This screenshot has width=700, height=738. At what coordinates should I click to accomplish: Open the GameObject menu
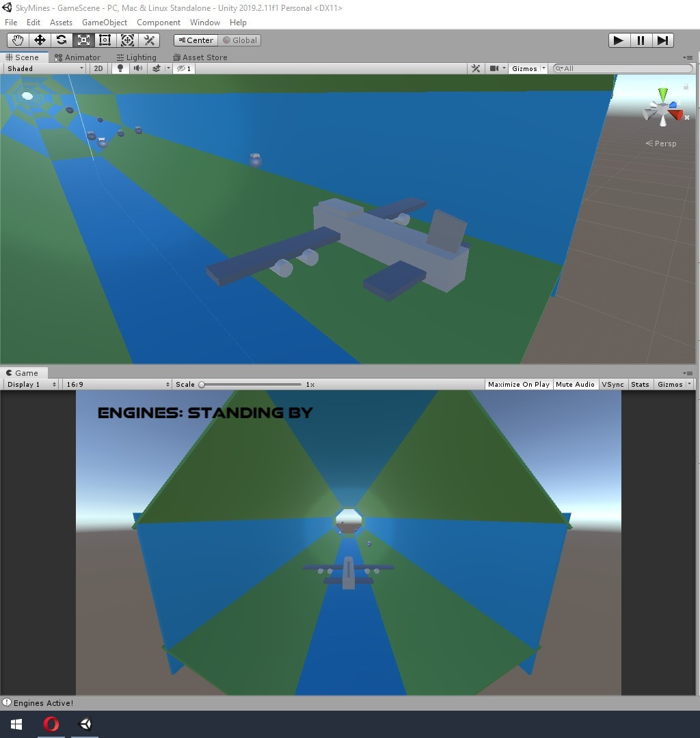[x=105, y=22]
